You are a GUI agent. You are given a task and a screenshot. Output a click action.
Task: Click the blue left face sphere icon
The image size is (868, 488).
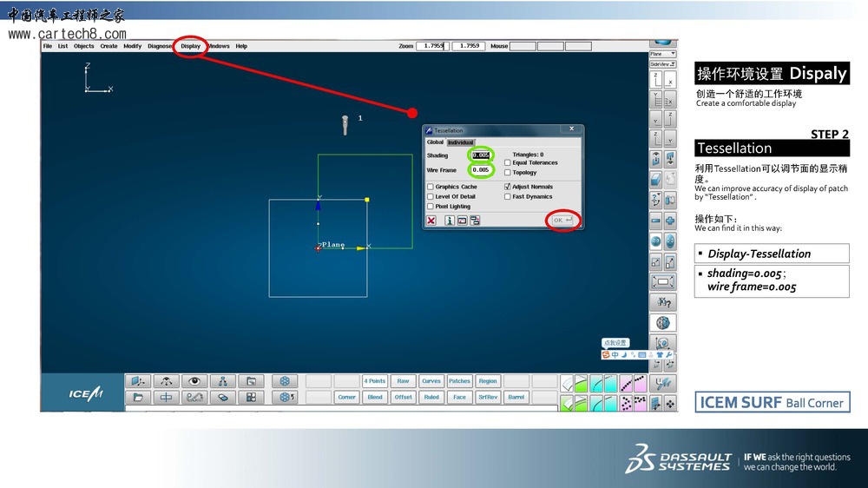tap(656, 241)
